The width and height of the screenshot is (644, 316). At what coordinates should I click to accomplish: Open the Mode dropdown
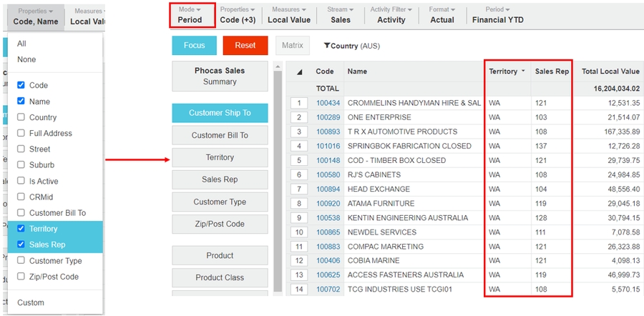click(190, 15)
